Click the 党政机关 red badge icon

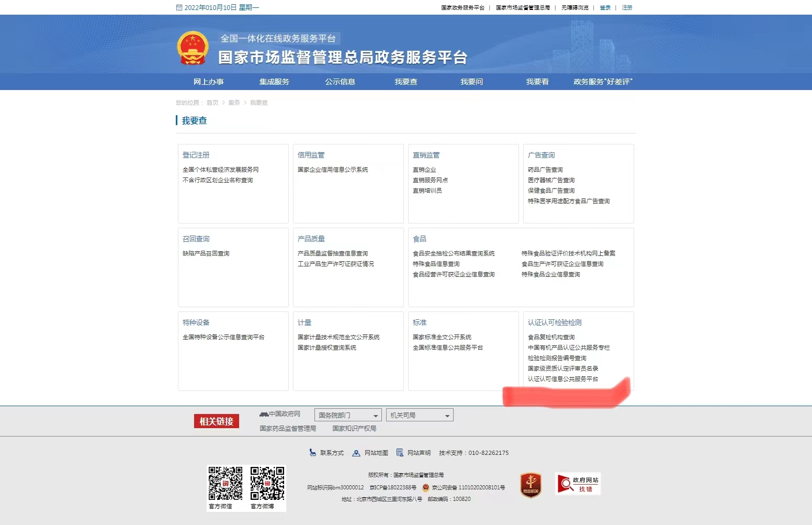coord(531,485)
